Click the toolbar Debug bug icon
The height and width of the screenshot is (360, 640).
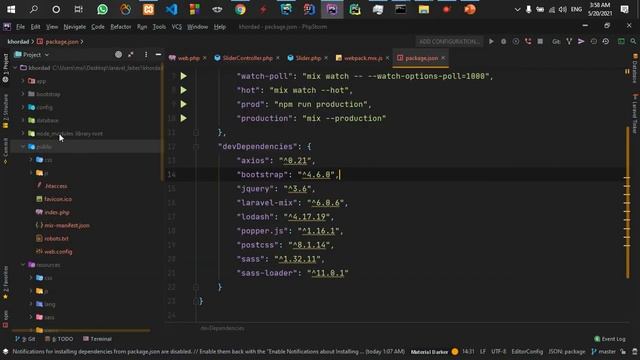pyautogui.click(x=503, y=42)
